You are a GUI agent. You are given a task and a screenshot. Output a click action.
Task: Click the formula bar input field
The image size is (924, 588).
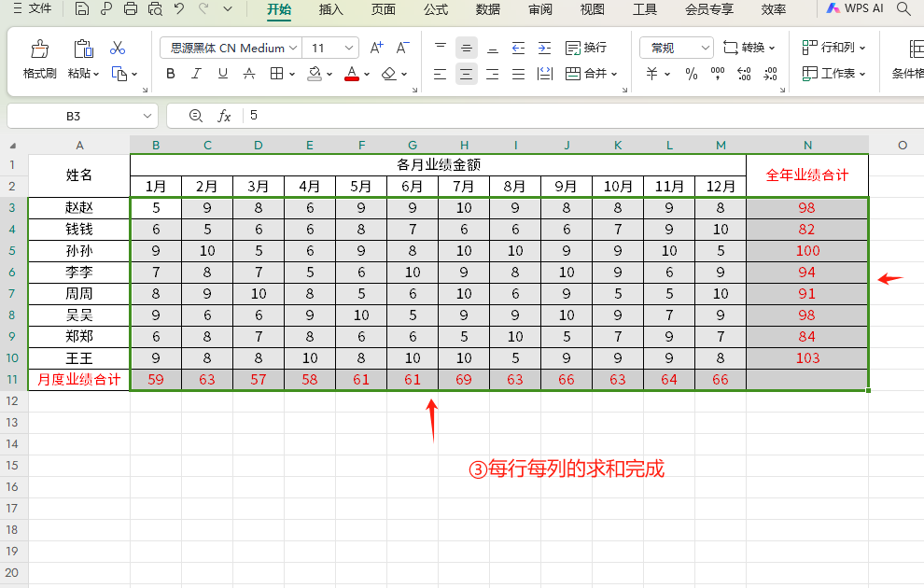point(583,116)
